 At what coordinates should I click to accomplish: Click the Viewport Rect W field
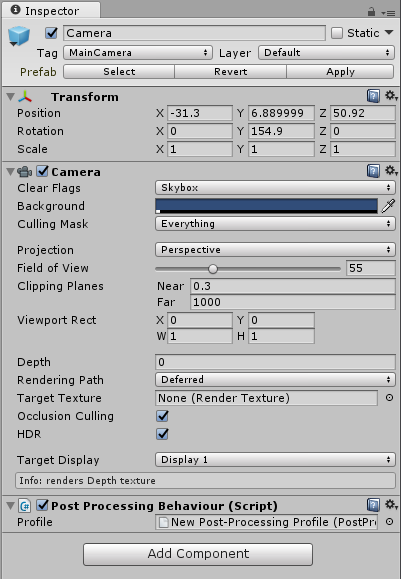pyautogui.click(x=200, y=336)
